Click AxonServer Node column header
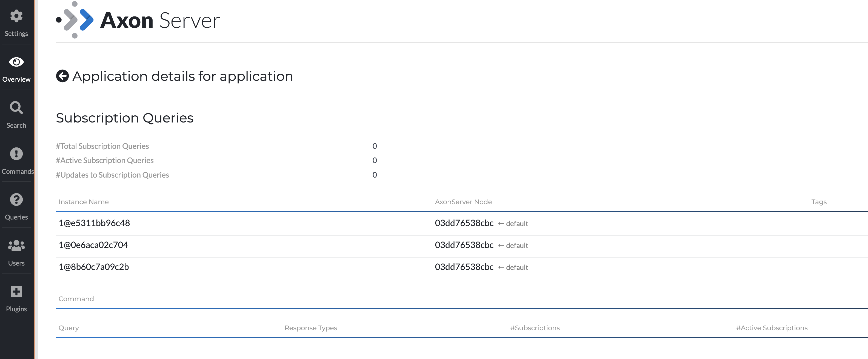Image resolution: width=868 pixels, height=359 pixels. click(x=463, y=202)
